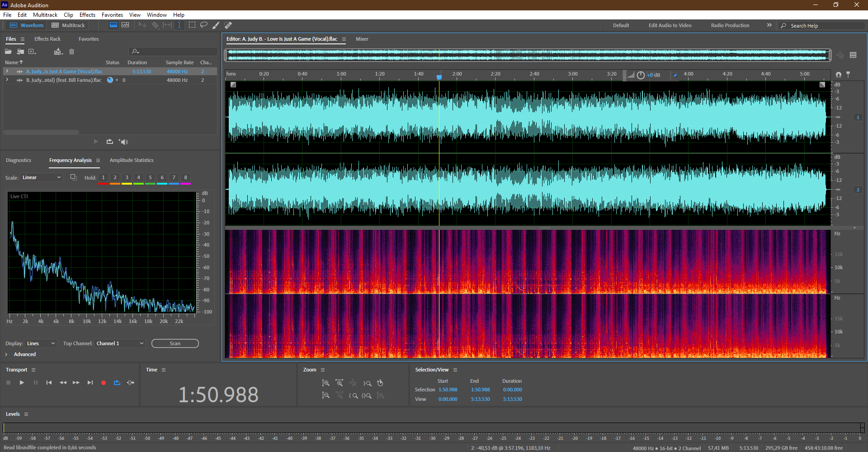Toggle the Spectral Pitch Display view
Screen dimensions: 868x452
[x=125, y=25]
